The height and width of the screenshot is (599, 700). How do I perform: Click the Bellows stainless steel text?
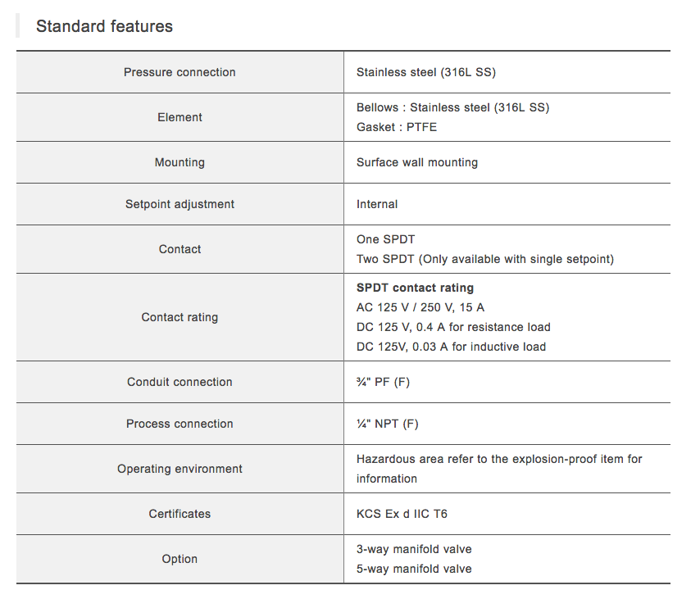[452, 107]
